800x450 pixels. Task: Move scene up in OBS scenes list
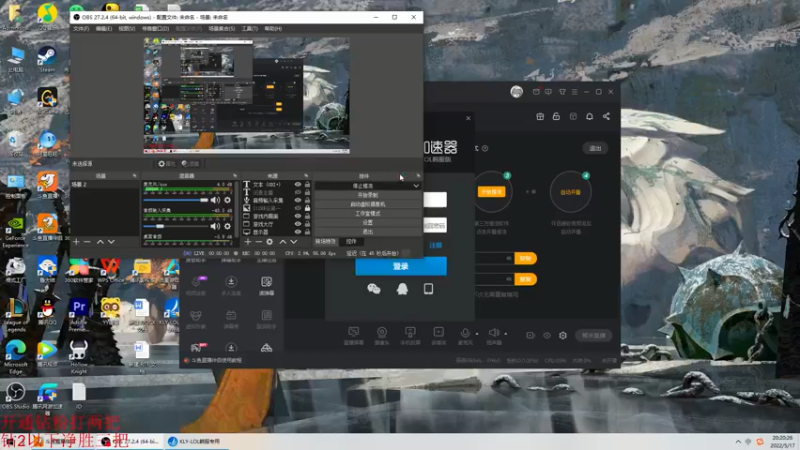(x=100, y=242)
